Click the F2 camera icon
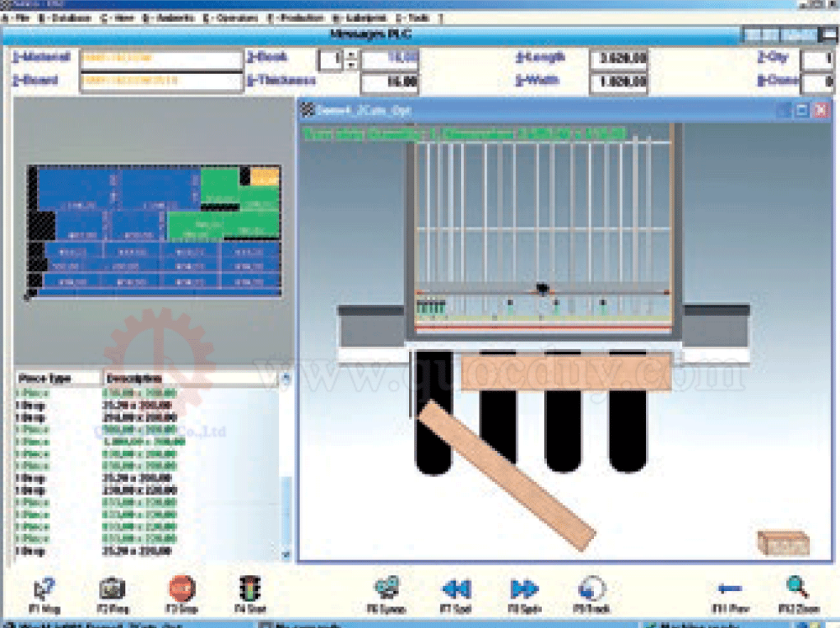This screenshot has width=840, height=628. click(112, 588)
